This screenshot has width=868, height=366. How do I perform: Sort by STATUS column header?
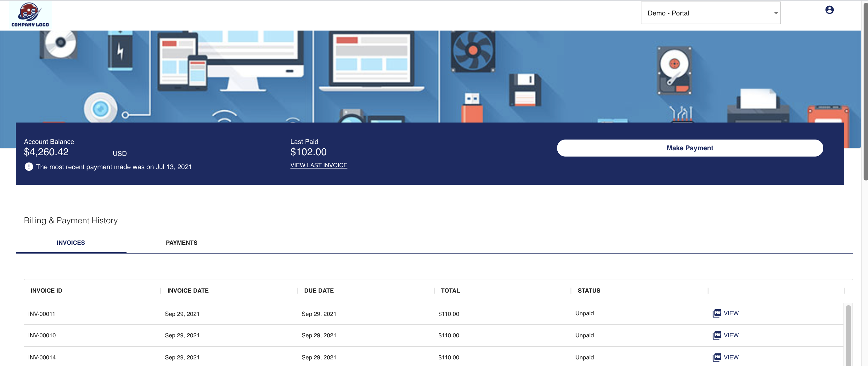coord(589,290)
